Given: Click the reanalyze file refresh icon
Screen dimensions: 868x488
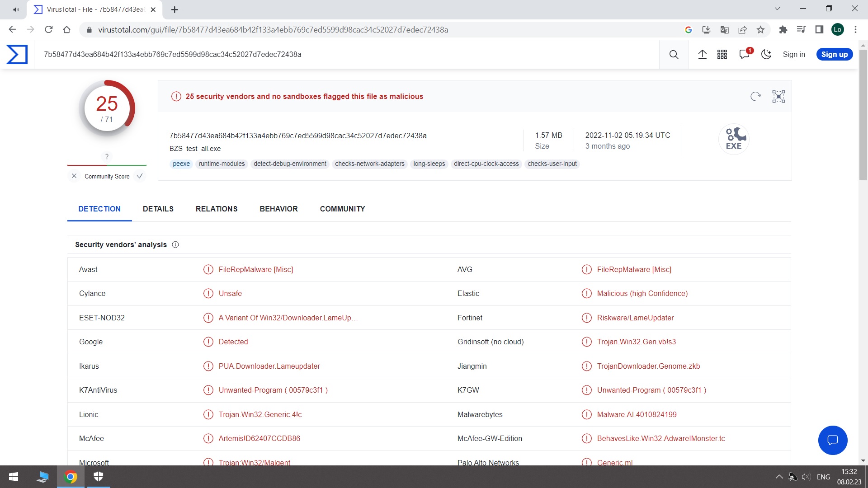Looking at the screenshot, I should coord(755,96).
